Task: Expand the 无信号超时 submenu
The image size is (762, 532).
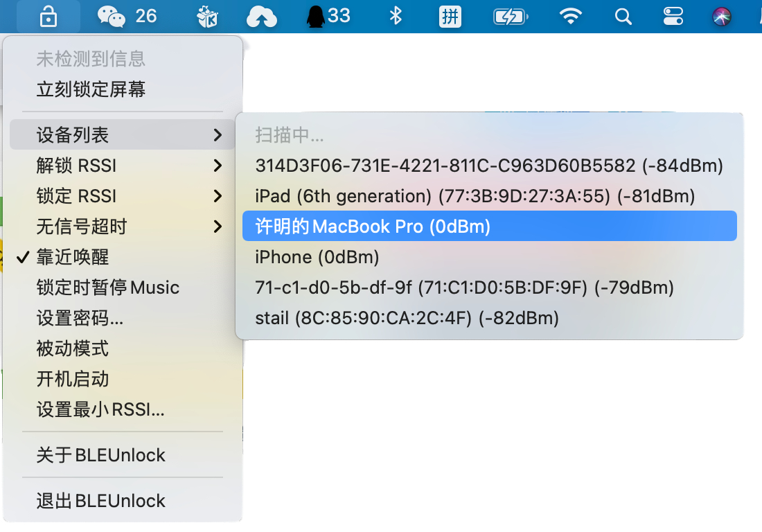Action: [x=123, y=227]
